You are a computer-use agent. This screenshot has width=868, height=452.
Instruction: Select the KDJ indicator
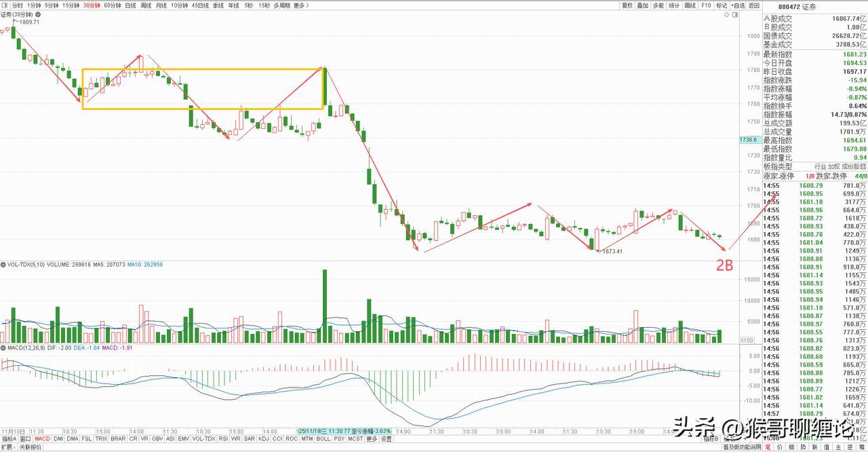[264, 438]
